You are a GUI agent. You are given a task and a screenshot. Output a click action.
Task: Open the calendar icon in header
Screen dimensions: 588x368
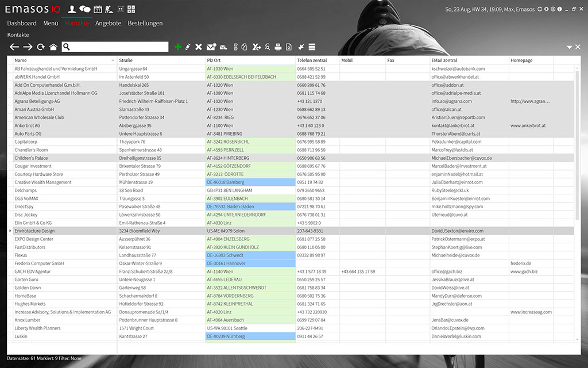point(98,9)
